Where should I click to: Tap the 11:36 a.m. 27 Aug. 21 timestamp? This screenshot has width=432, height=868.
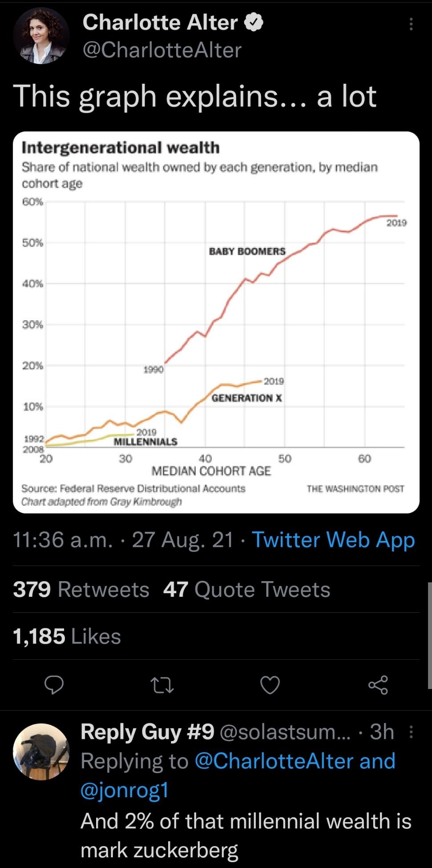click(x=124, y=540)
